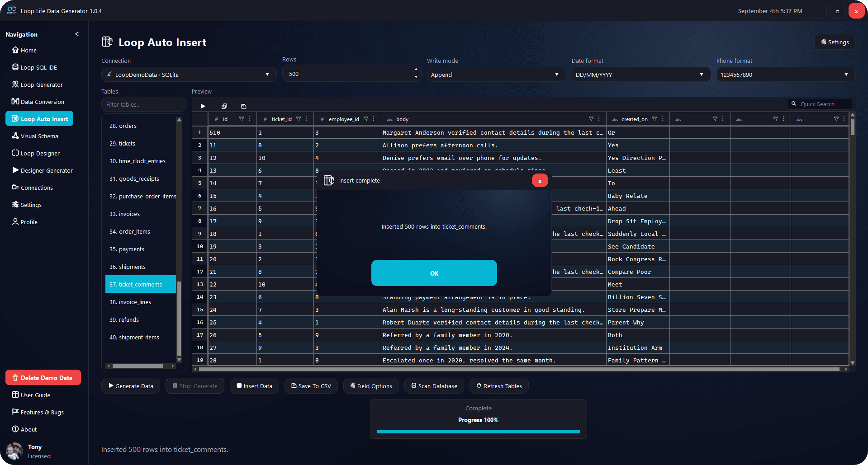868x465 pixels.
Task: Select Loop Auto Insert in navigation
Action: [39, 119]
